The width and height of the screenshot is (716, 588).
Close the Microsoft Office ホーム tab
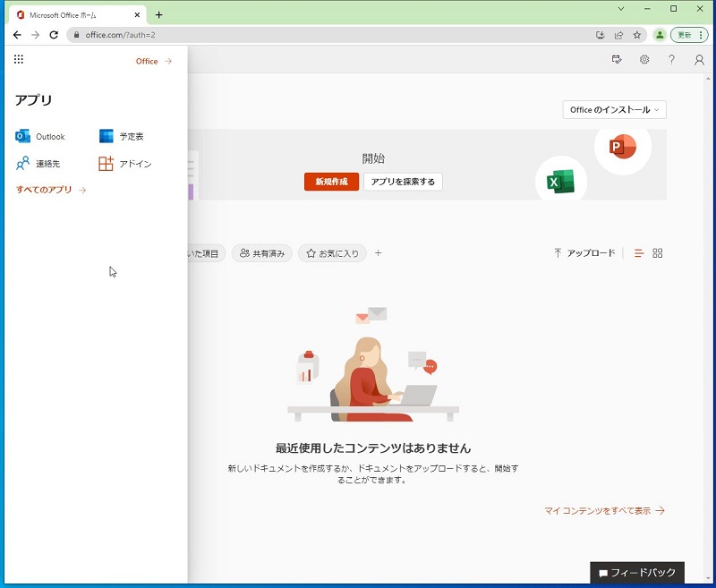137,15
